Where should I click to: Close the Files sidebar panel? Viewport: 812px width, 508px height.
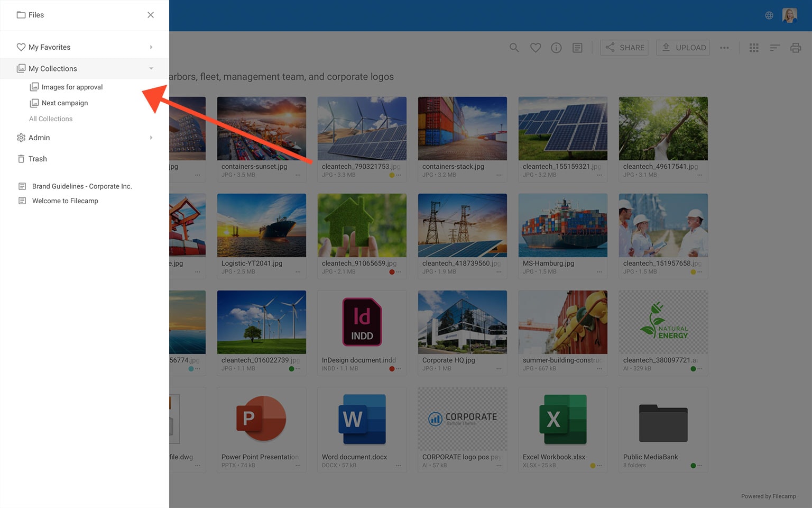point(151,15)
